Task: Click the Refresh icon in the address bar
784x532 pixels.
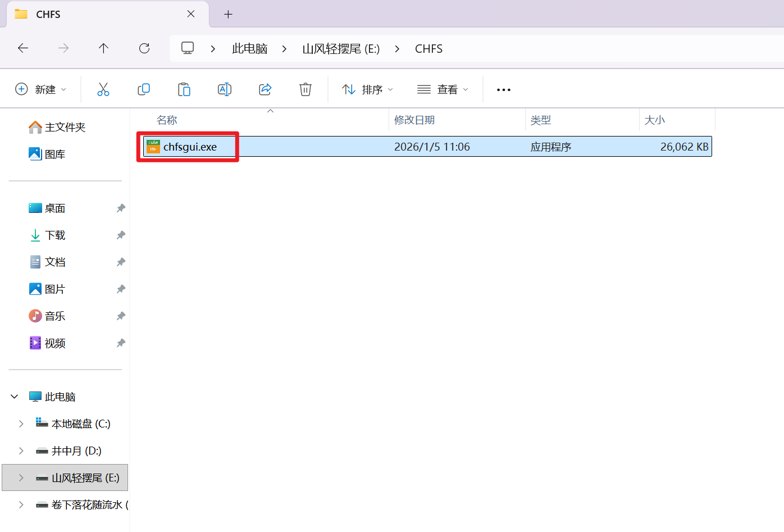Action: point(144,48)
